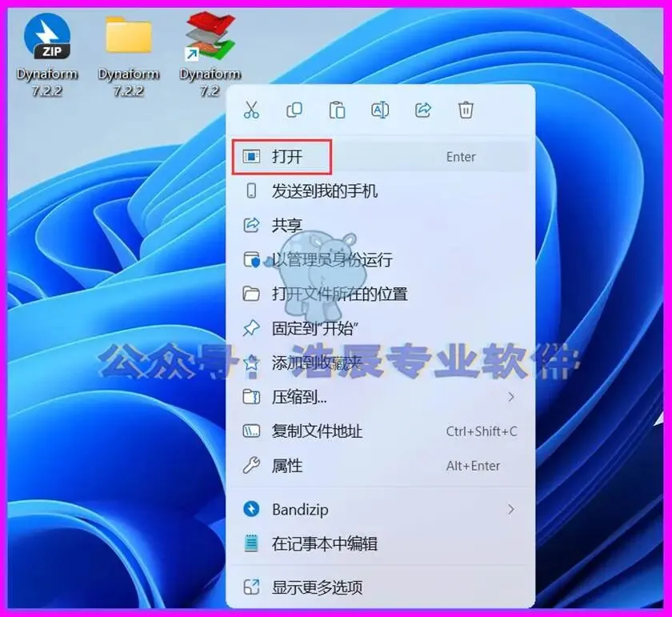The height and width of the screenshot is (617, 672).
Task: Click the notepad icon beside 在记事本中编辑
Action: [x=251, y=543]
